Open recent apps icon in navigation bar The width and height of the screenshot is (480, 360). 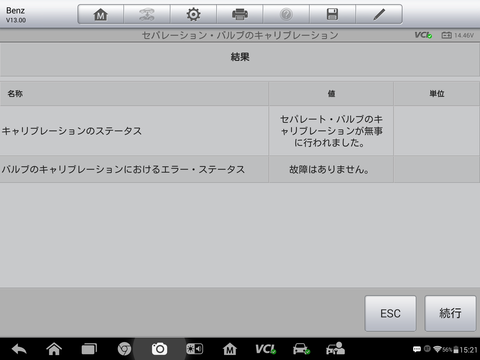coord(89,349)
